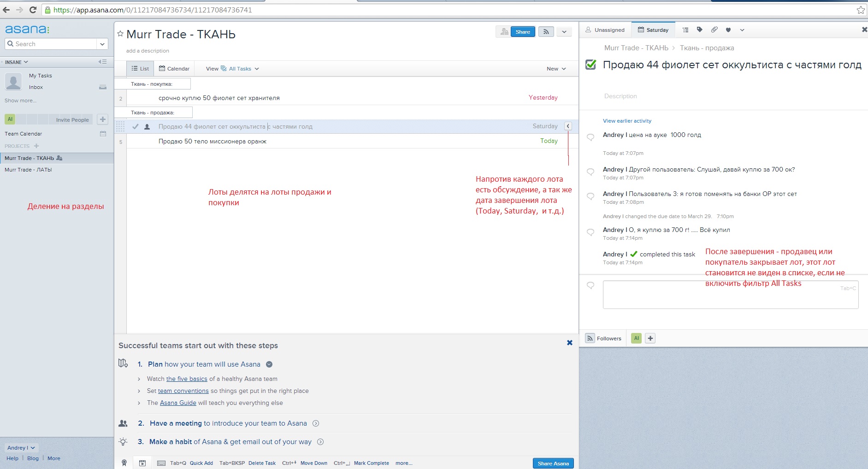Image resolution: width=868 pixels, height=469 pixels.
Task: Click the Share Asana button
Action: [x=553, y=463]
